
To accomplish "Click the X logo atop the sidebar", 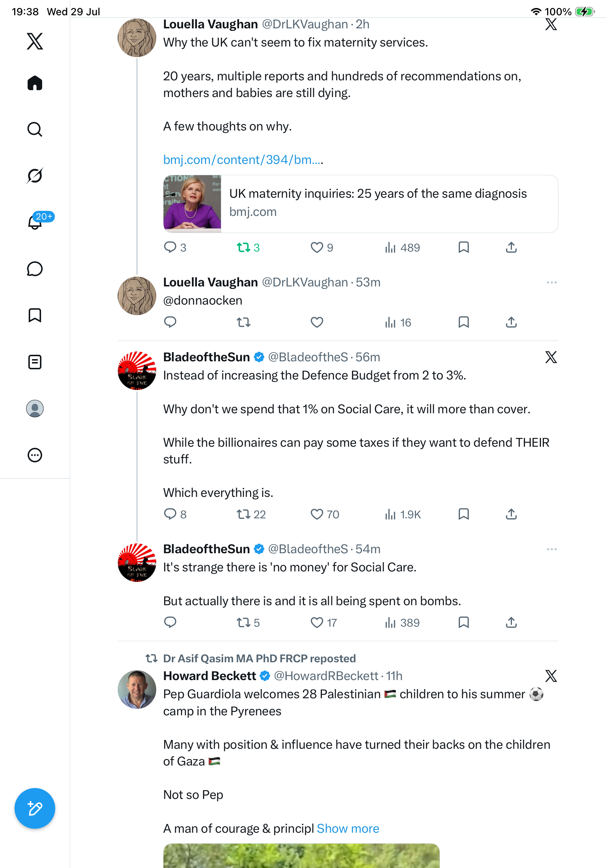I will click(x=35, y=41).
